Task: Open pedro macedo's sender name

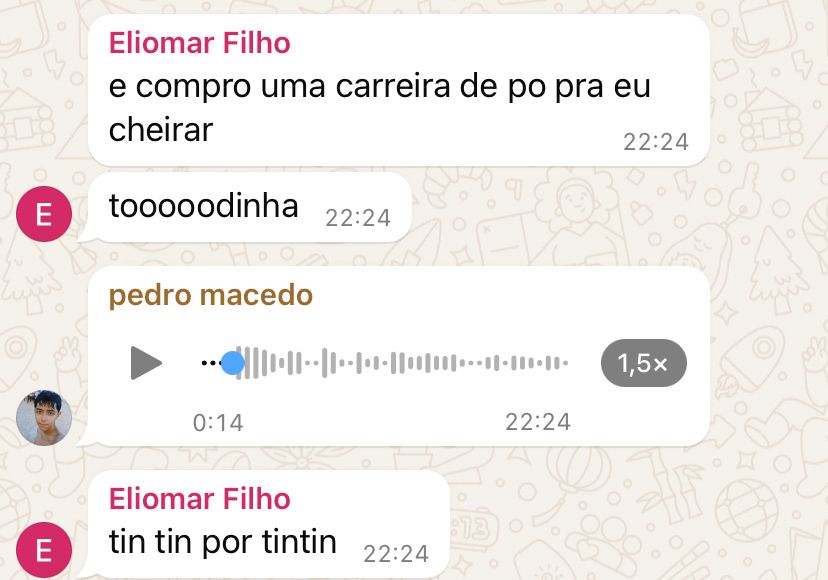Action: (211, 295)
